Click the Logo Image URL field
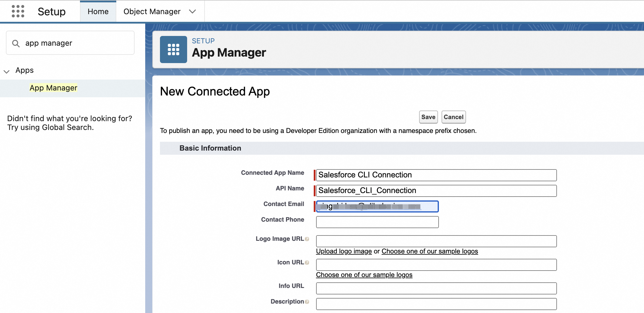Screen dimensions: 644x313 [x=436, y=241]
